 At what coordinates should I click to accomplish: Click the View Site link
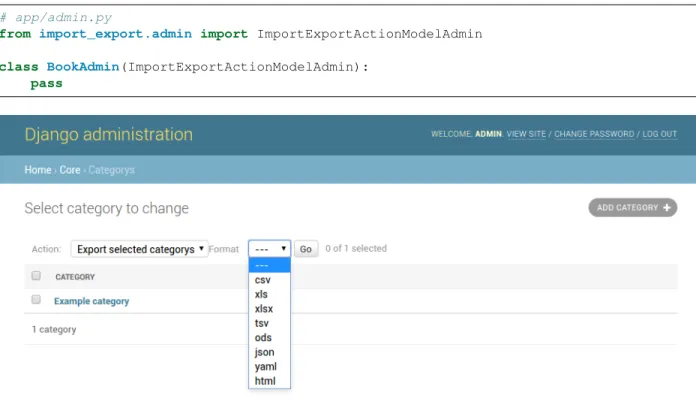tap(526, 134)
